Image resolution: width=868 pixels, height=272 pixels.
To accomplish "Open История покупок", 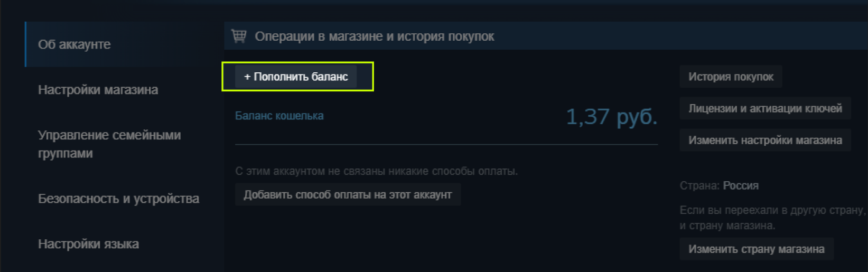I will click(731, 77).
